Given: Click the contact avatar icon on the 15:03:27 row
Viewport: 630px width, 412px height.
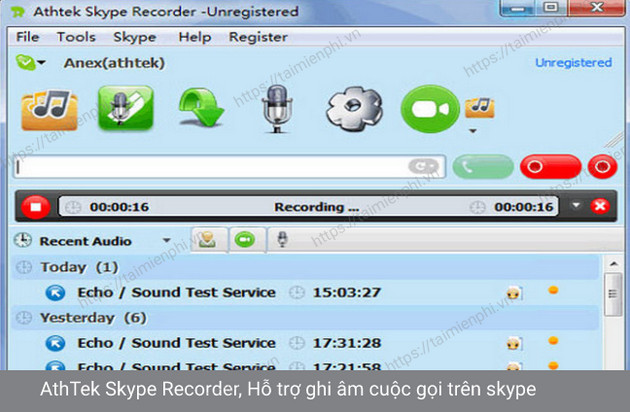Looking at the screenshot, I should (514, 292).
